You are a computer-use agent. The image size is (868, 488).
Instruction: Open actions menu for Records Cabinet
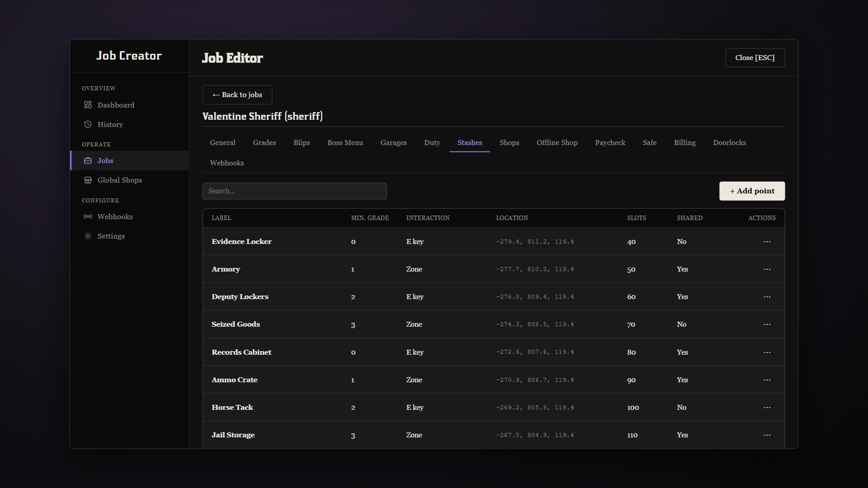(x=767, y=352)
